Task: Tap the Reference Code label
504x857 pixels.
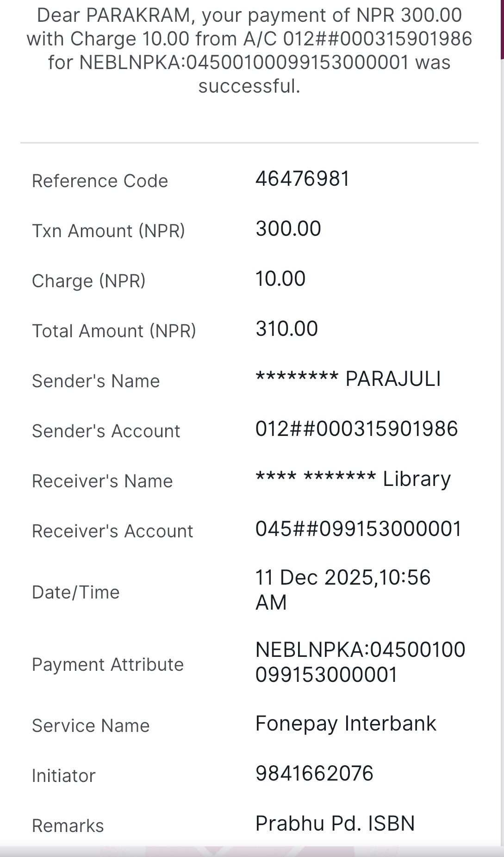Action: click(100, 181)
